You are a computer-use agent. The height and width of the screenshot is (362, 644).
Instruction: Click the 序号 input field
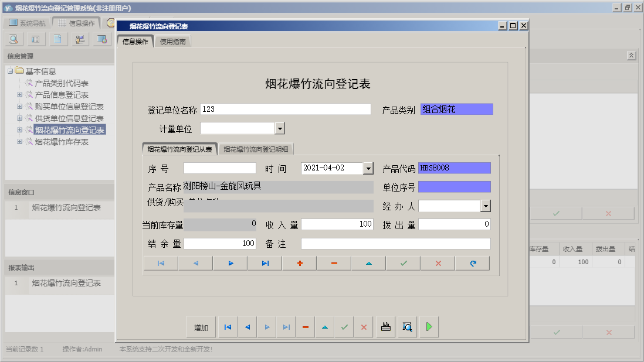point(220,168)
